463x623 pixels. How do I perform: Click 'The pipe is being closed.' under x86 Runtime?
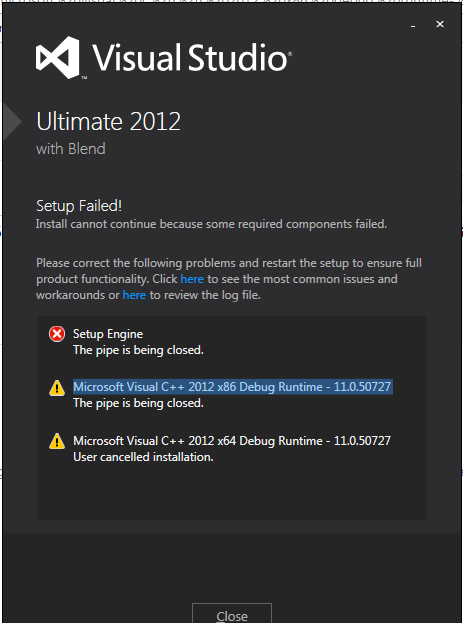pyautogui.click(x=138, y=403)
